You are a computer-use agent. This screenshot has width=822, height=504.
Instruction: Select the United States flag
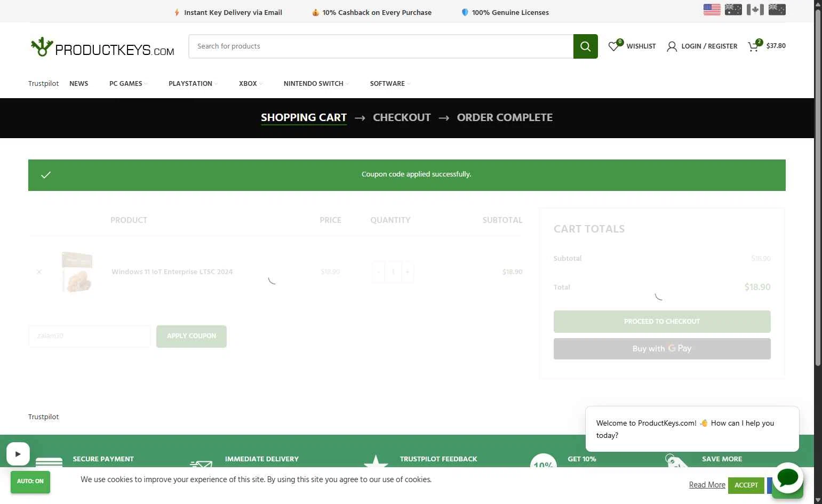712,10
